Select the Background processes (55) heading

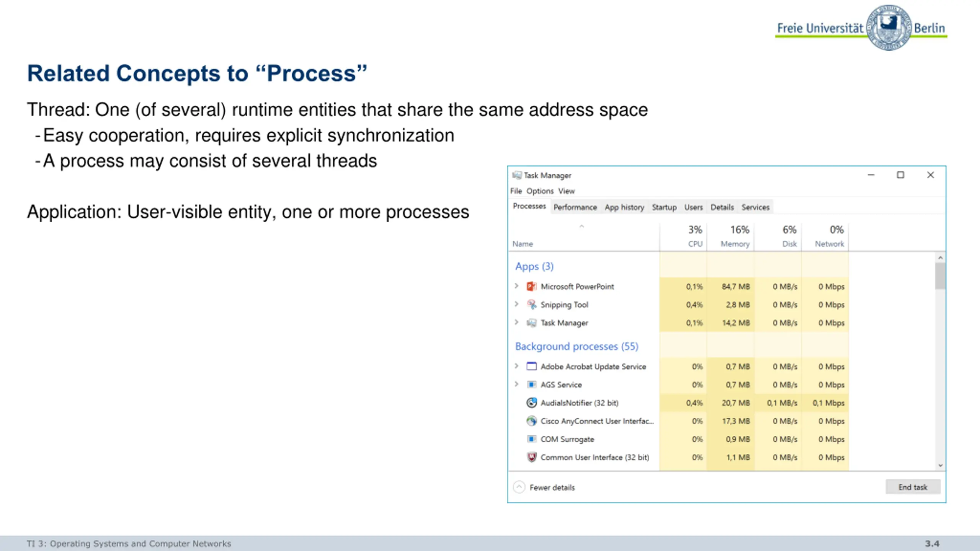577,346
